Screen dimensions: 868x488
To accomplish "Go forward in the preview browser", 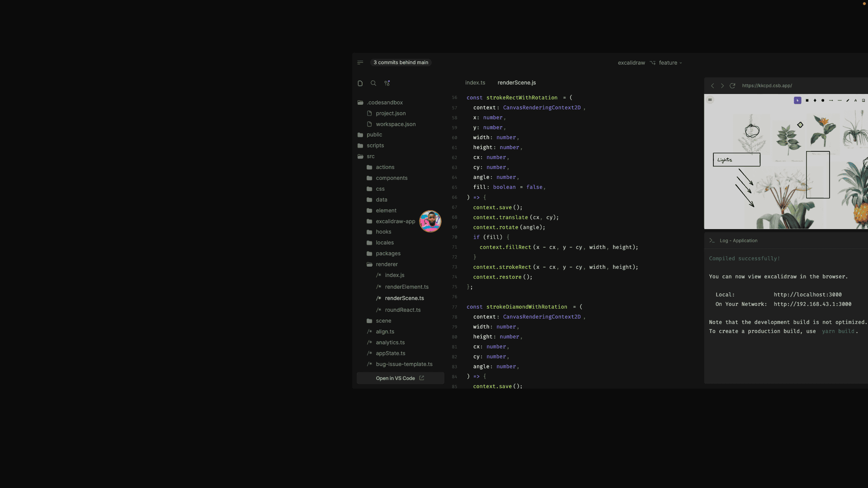I will coord(722,85).
